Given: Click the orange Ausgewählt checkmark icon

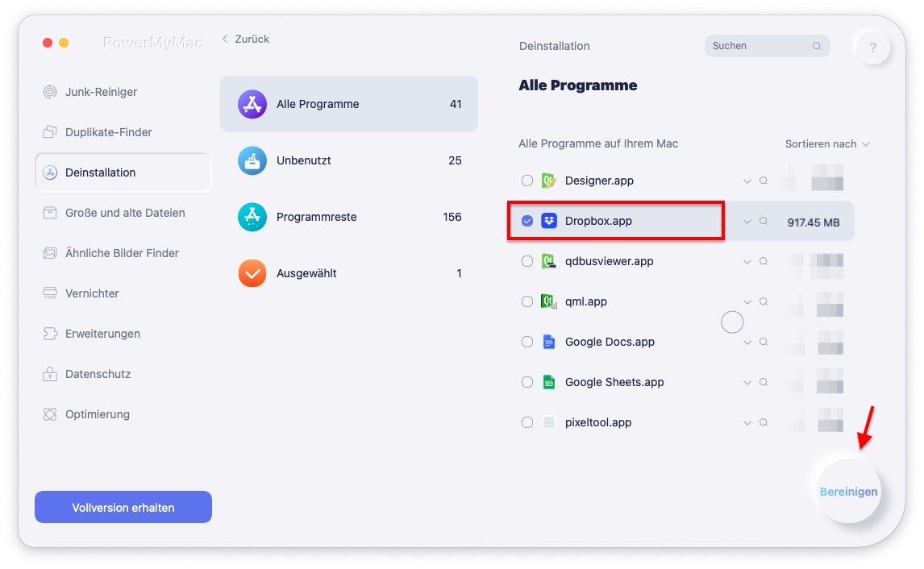Looking at the screenshot, I should [252, 273].
